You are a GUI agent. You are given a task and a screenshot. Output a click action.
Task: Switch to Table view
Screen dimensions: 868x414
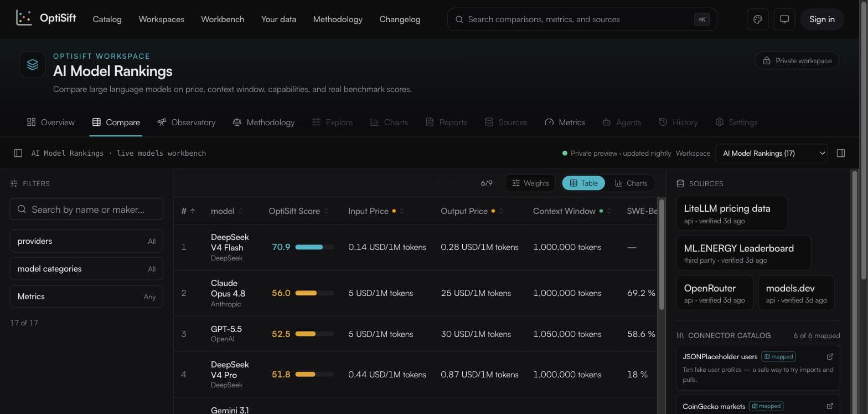coord(583,183)
